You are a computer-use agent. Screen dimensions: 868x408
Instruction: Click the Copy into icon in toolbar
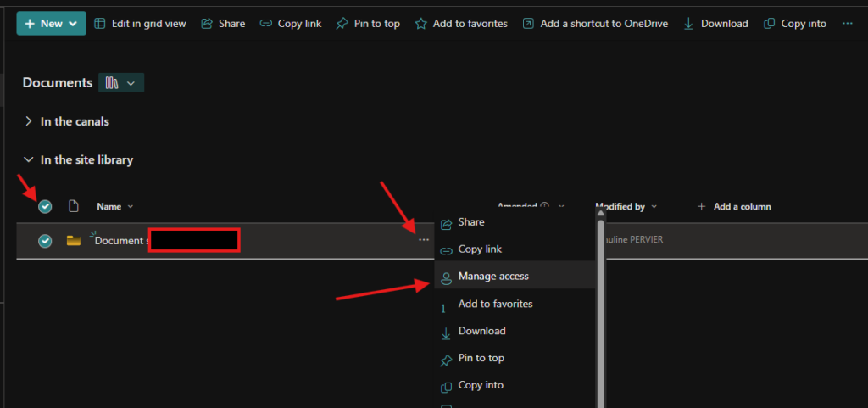pyautogui.click(x=770, y=24)
